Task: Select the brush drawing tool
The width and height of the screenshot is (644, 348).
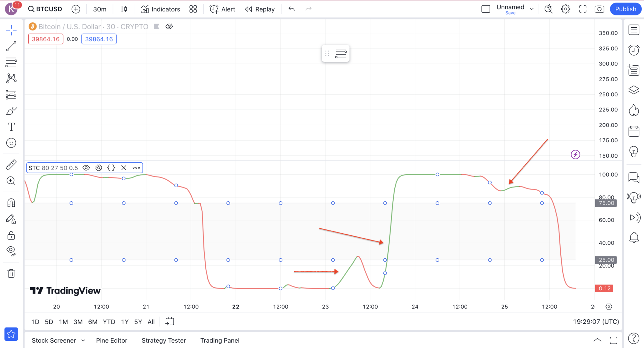Action: [x=11, y=111]
